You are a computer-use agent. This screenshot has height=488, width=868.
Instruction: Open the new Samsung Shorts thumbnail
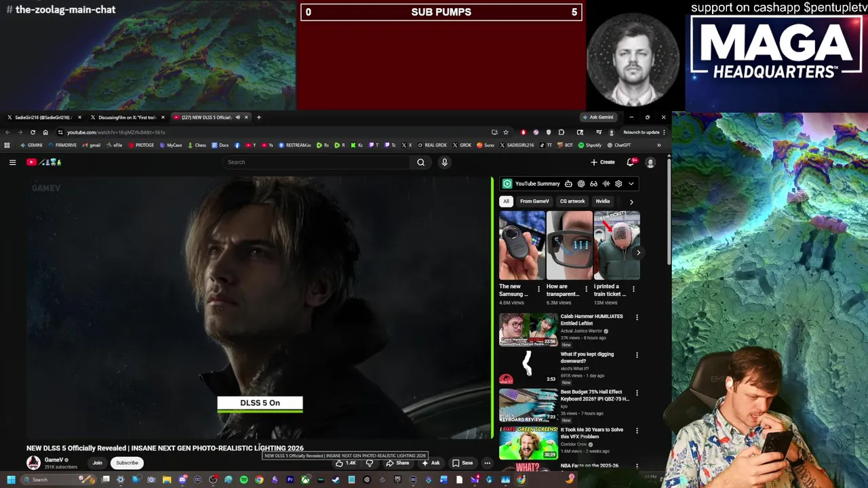click(522, 245)
